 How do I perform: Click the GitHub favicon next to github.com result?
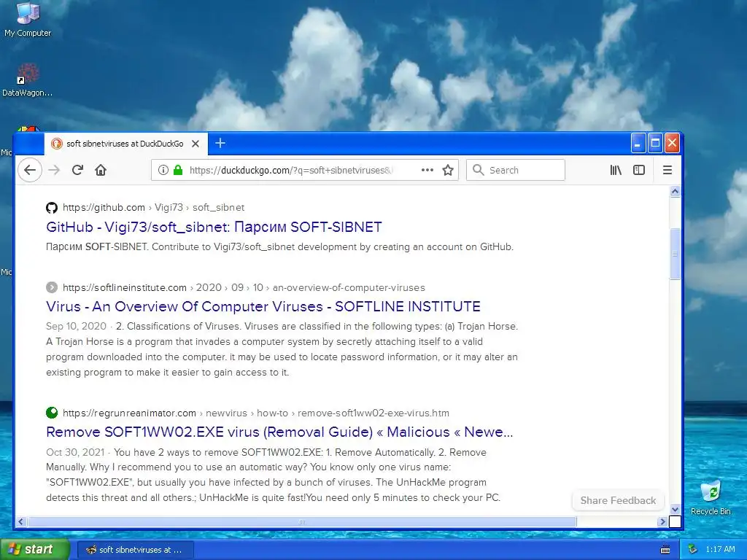[52, 208]
